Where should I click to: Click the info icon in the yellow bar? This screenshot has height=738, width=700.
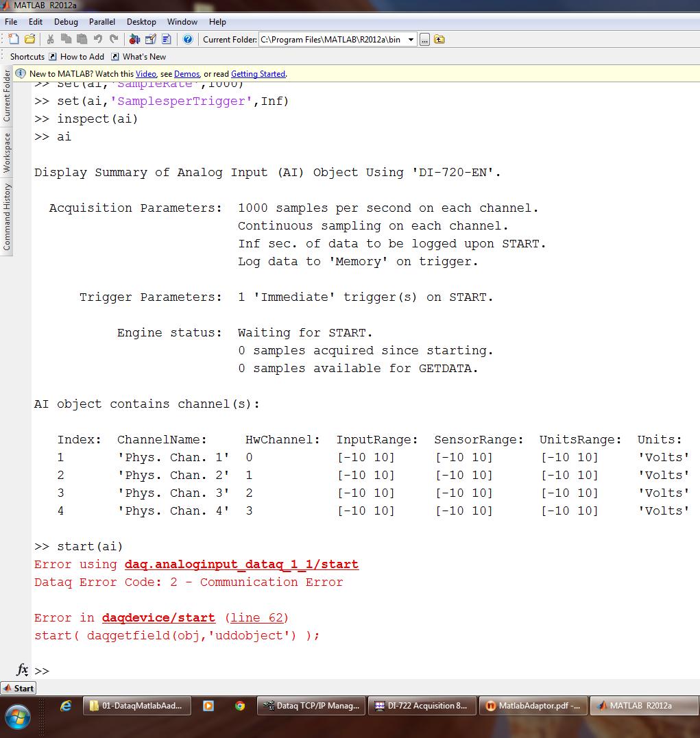[x=21, y=73]
